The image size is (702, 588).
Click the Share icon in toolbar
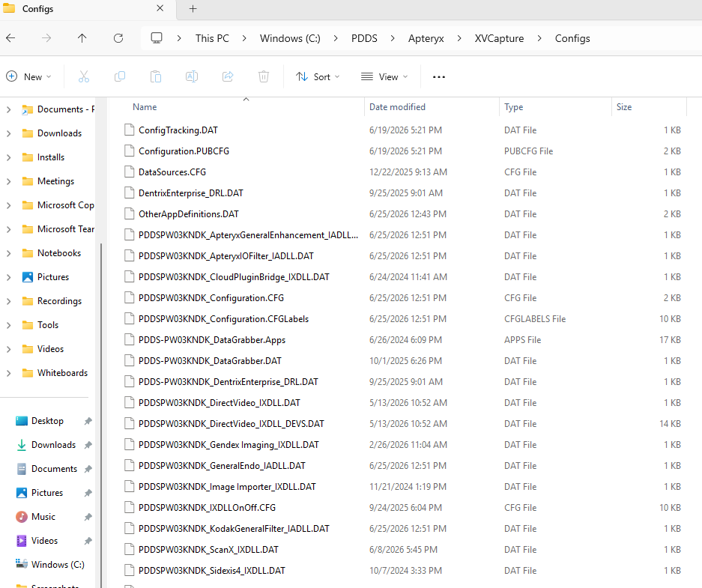(x=228, y=76)
